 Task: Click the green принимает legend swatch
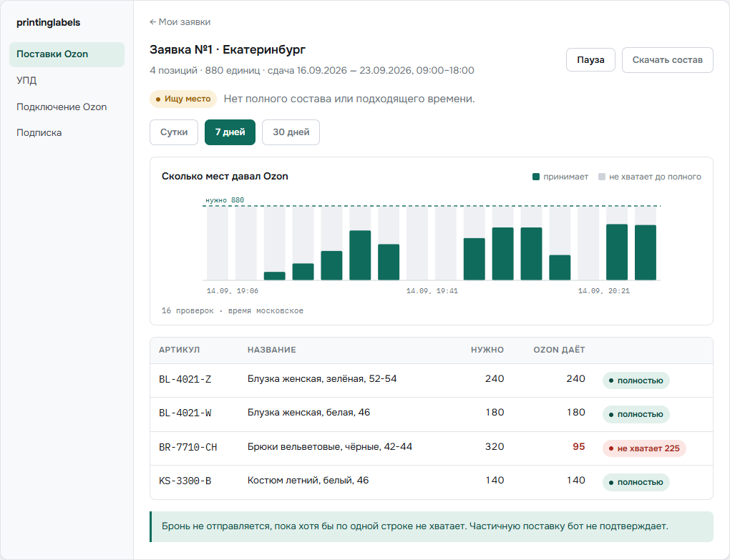536,177
